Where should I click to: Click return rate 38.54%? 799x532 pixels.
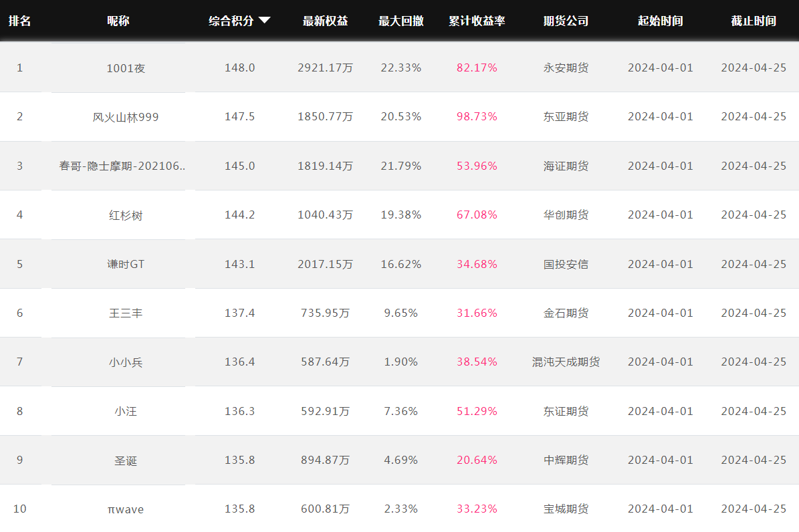[477, 362]
